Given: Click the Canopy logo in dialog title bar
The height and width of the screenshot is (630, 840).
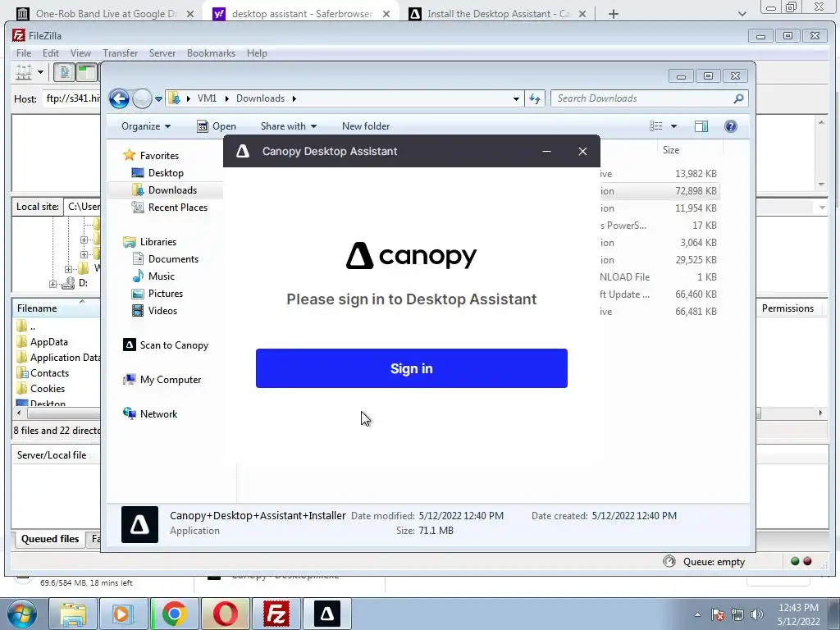Looking at the screenshot, I should pos(243,151).
